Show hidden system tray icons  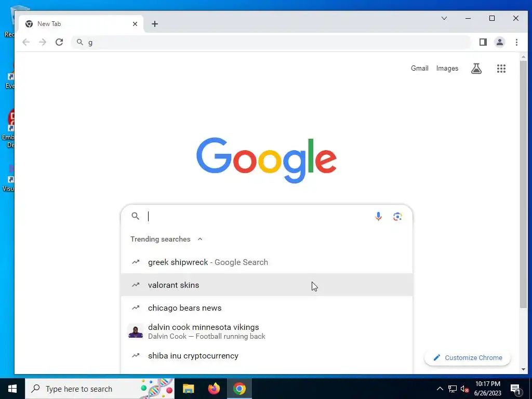pos(440,389)
